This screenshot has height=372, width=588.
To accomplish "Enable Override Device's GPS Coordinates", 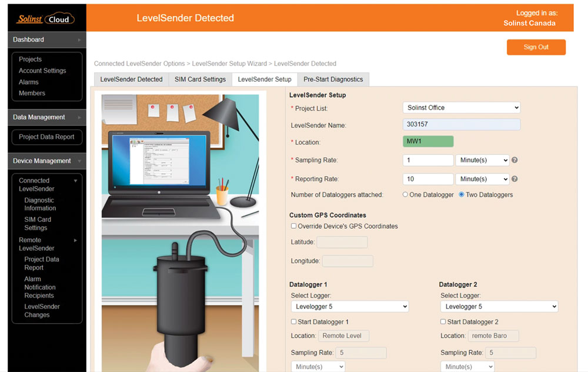I will (x=294, y=226).
